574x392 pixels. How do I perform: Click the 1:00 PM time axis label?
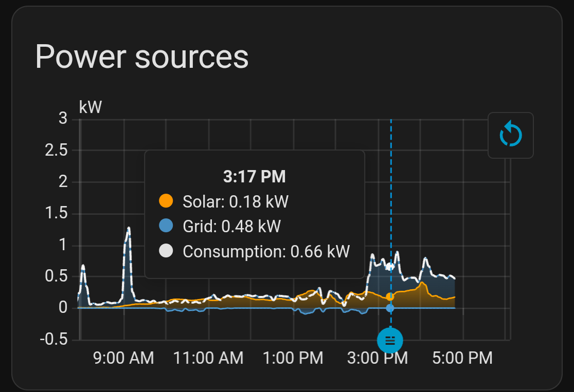point(293,358)
